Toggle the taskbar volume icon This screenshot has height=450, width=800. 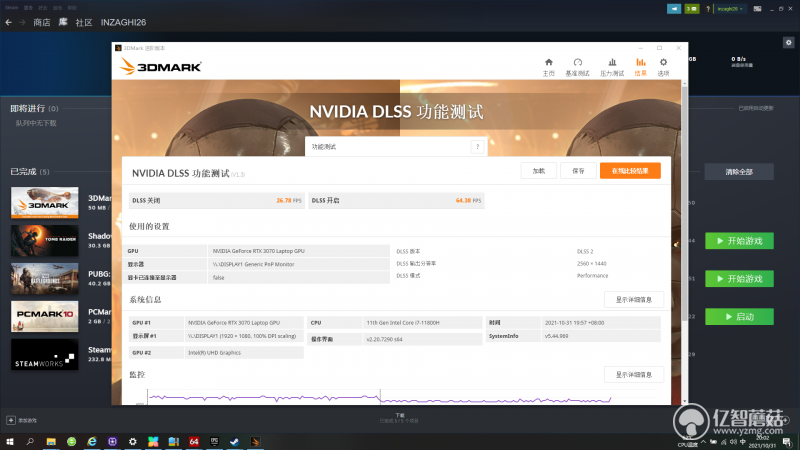click(733, 442)
